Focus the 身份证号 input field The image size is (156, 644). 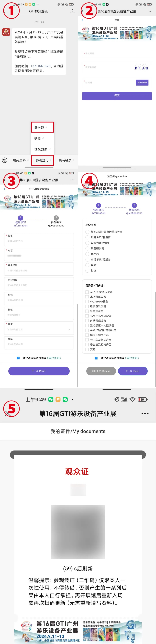pos(39,269)
